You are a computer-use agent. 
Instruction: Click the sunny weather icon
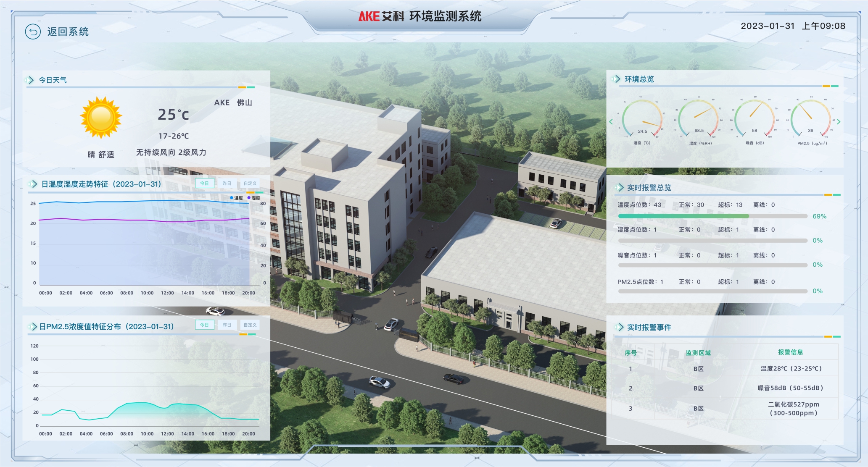pos(101,118)
